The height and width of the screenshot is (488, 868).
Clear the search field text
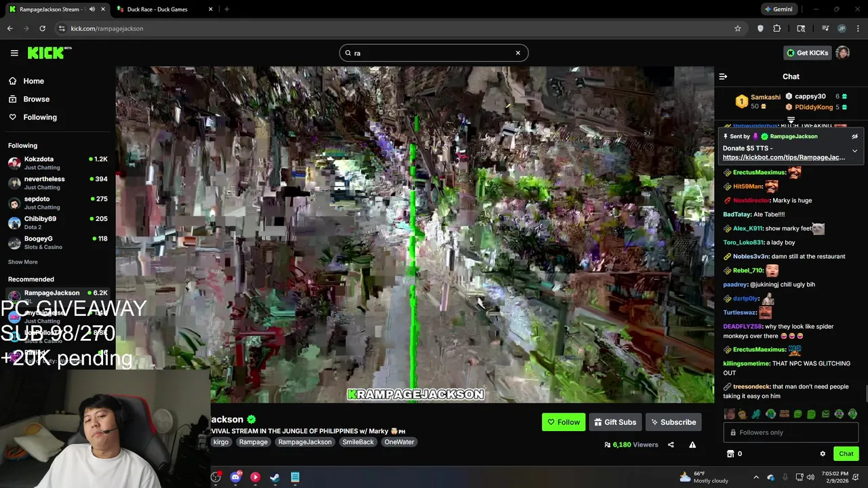coord(518,53)
